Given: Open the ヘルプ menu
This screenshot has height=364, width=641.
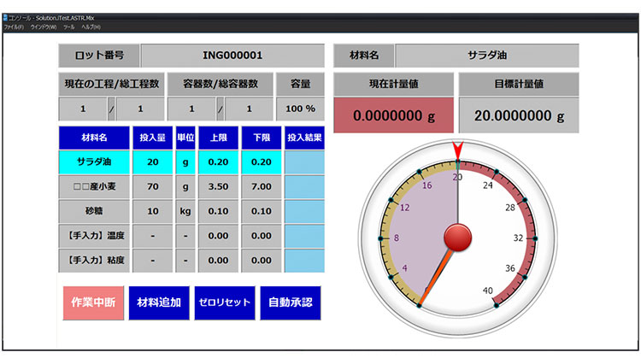Looking at the screenshot, I should point(91,27).
